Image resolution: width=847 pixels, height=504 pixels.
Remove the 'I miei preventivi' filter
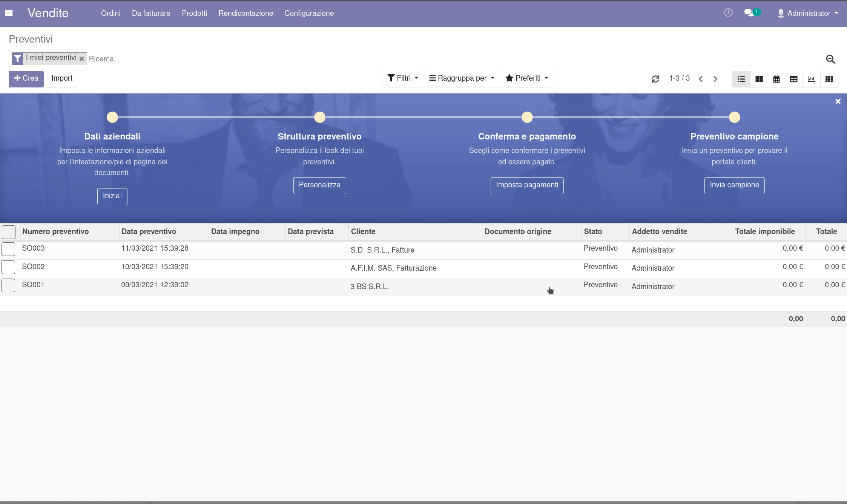(81, 59)
